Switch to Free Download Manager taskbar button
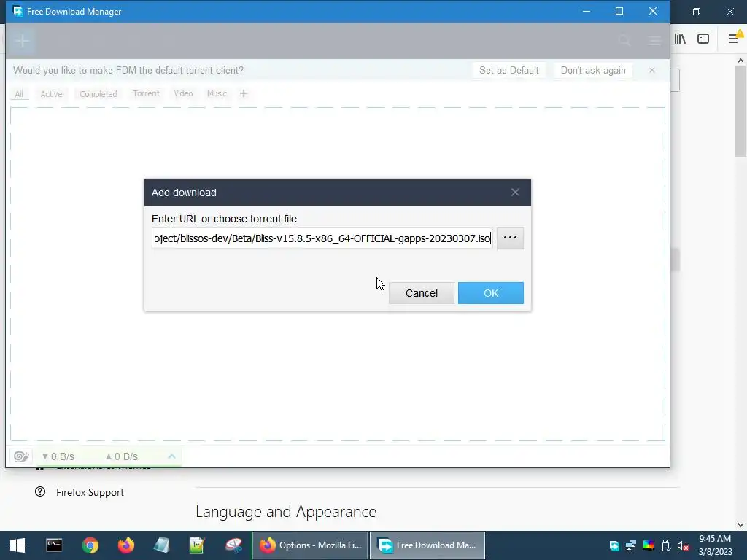 coord(427,545)
